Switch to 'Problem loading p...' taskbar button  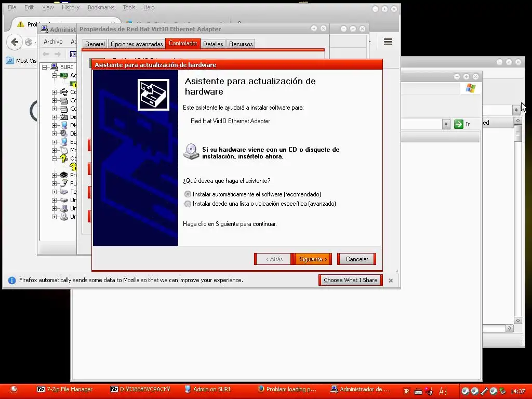[x=287, y=389]
